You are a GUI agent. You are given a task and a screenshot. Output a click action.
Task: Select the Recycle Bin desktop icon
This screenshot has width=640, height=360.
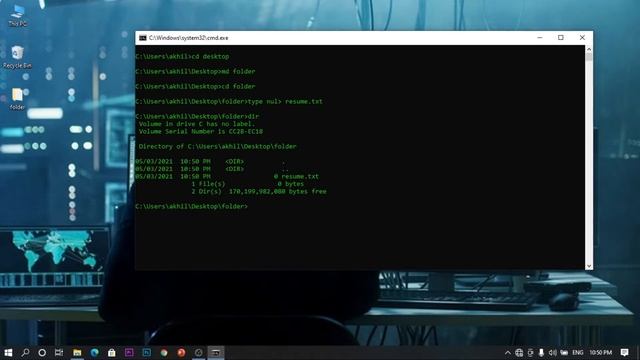17,57
